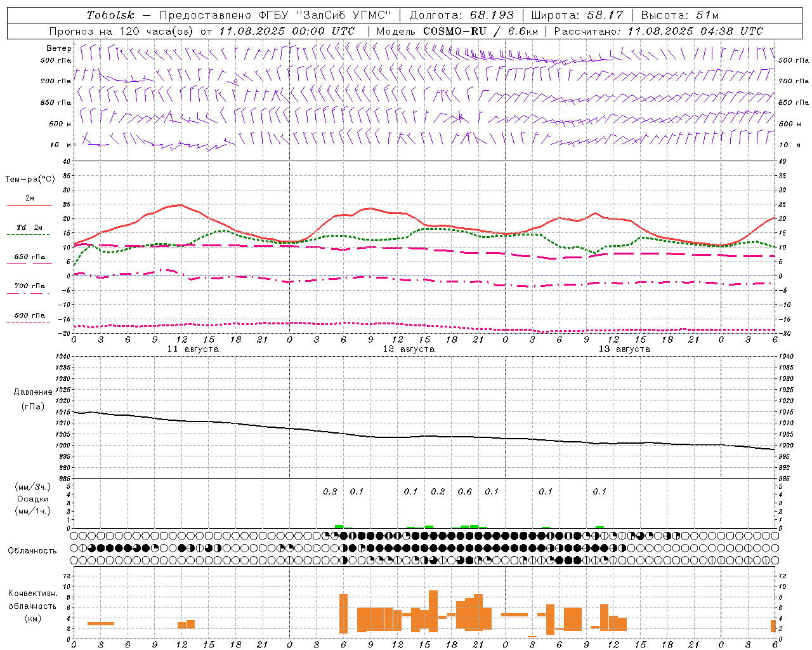Select the '12 августа' date label
The height and width of the screenshot is (650, 812).
coord(409,349)
